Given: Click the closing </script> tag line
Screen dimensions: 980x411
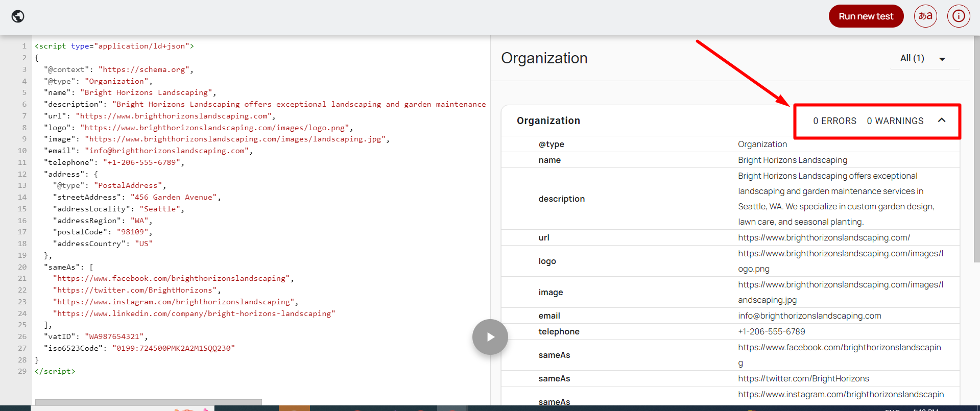Looking at the screenshot, I should click(x=55, y=371).
